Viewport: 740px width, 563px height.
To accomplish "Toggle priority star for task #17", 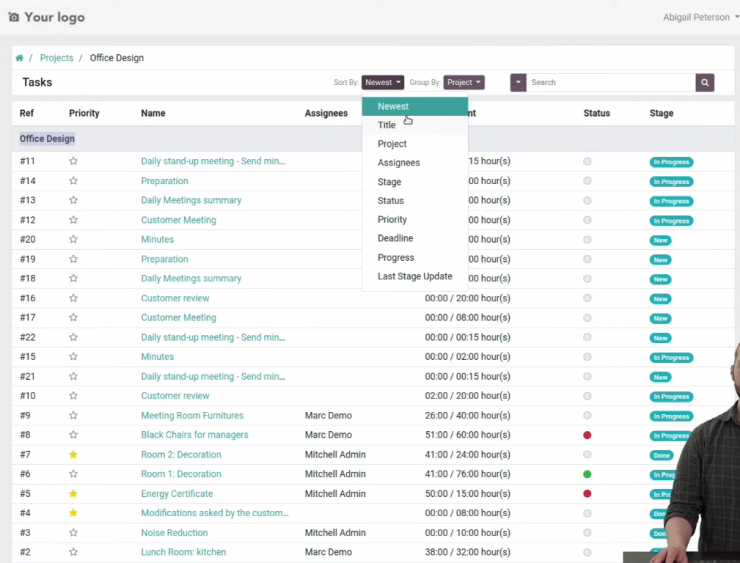I will [73, 318].
